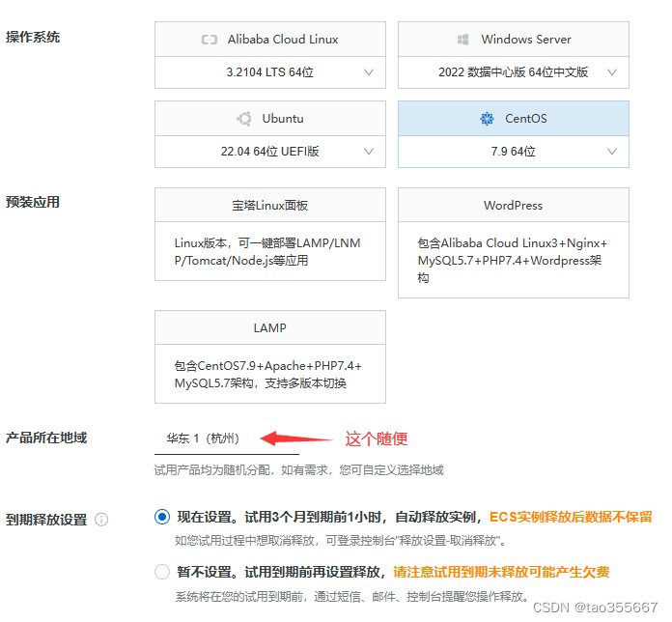The image size is (672, 622).
Task: Click the LAMP architecture description text
Action: (267, 375)
